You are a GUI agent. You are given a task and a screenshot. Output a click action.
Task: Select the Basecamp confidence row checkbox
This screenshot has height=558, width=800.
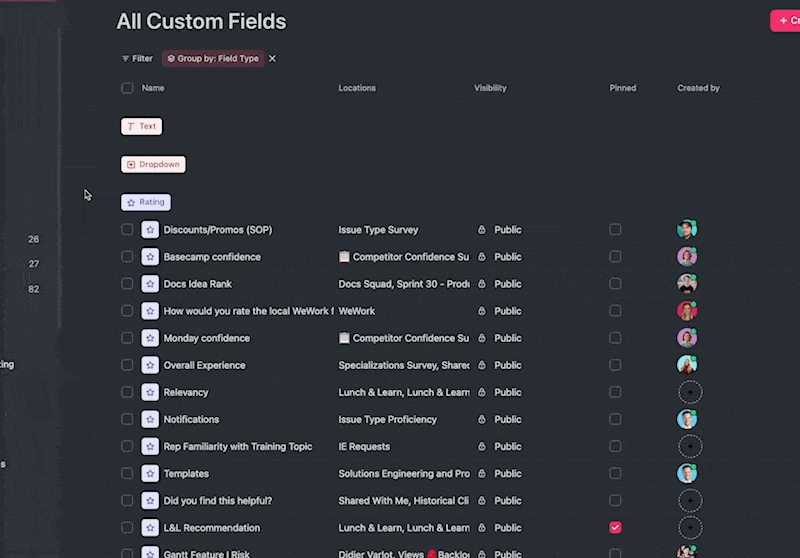click(x=127, y=257)
